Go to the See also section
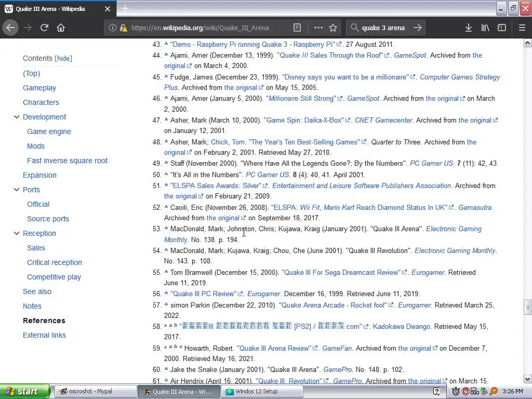The image size is (532, 399). 37,292
